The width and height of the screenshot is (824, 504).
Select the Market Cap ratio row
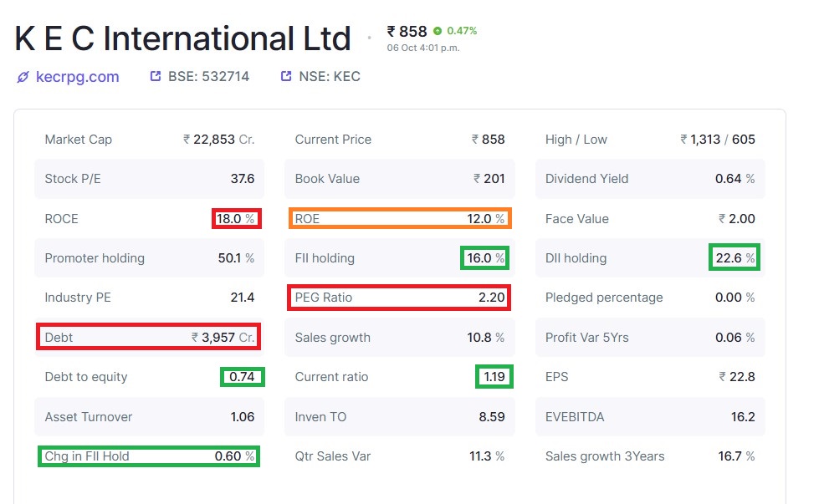(x=149, y=140)
